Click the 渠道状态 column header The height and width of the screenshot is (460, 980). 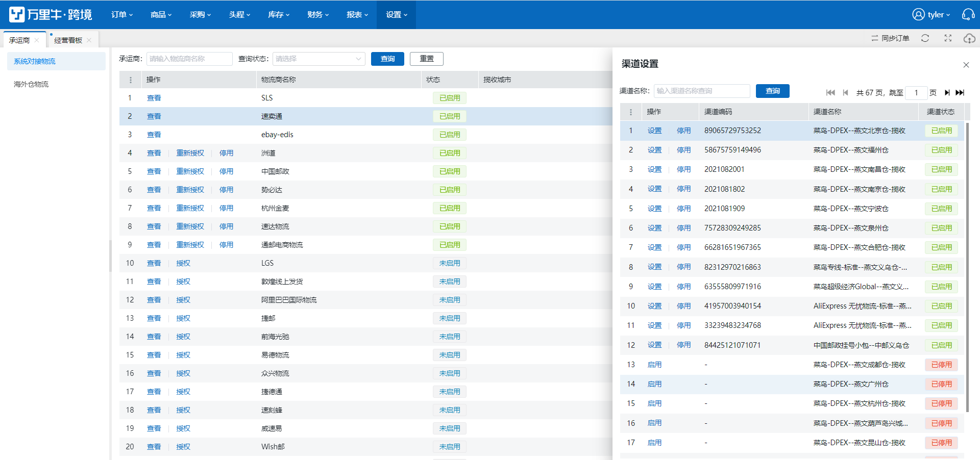(x=940, y=112)
